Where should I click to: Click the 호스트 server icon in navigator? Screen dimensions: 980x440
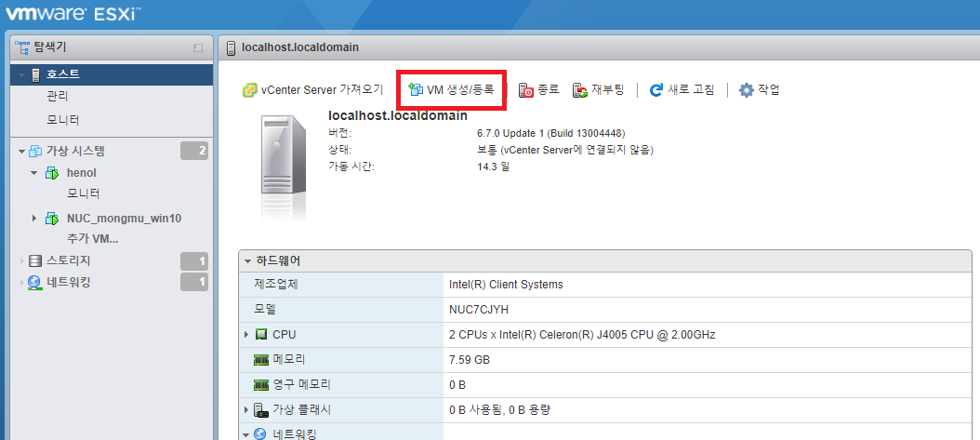[x=35, y=75]
